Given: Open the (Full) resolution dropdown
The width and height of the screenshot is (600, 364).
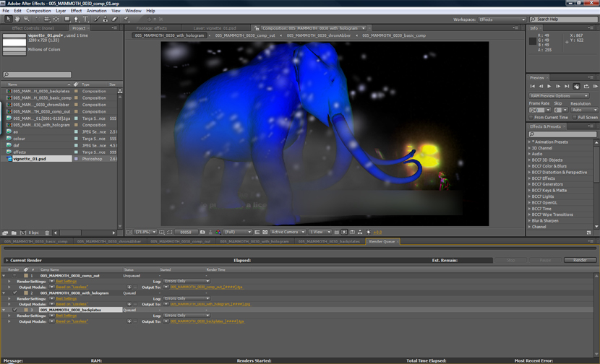Looking at the screenshot, I should coord(238,232).
